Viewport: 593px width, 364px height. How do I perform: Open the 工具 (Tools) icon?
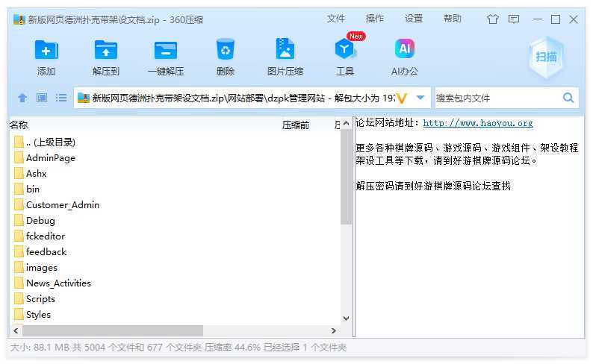344,51
